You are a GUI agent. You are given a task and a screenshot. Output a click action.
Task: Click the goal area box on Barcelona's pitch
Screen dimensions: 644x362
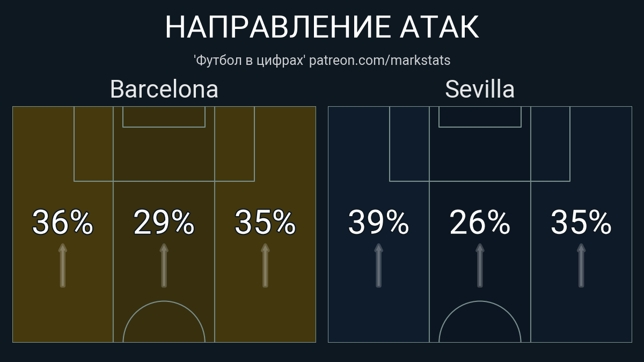(x=164, y=117)
